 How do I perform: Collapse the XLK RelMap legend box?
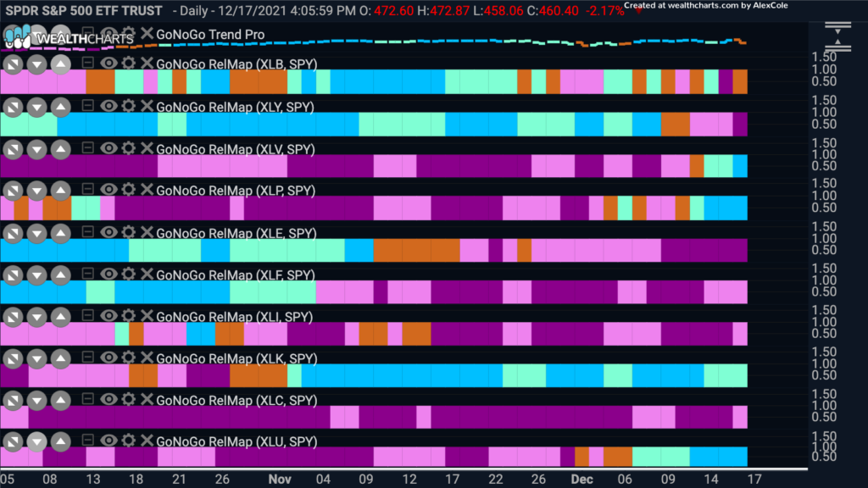pyautogui.click(x=87, y=357)
